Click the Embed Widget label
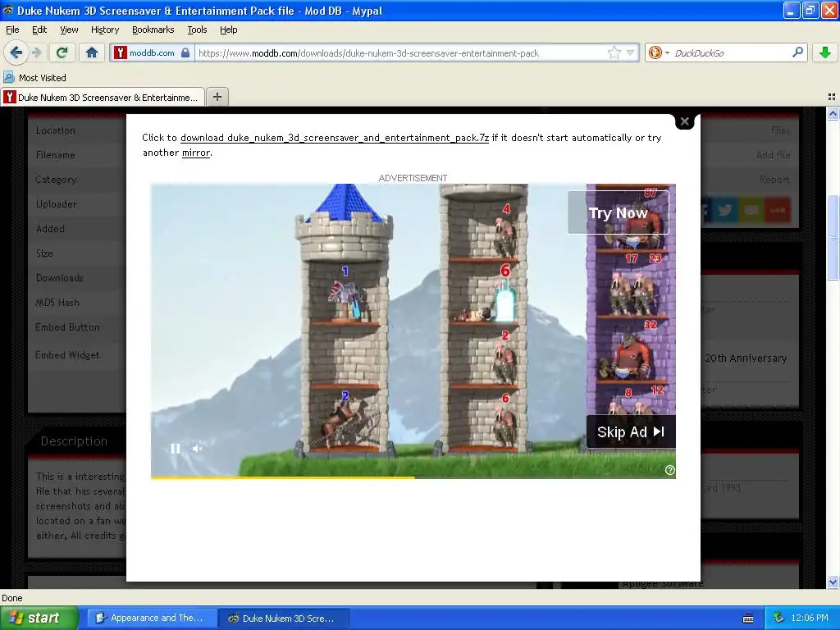 pos(67,354)
